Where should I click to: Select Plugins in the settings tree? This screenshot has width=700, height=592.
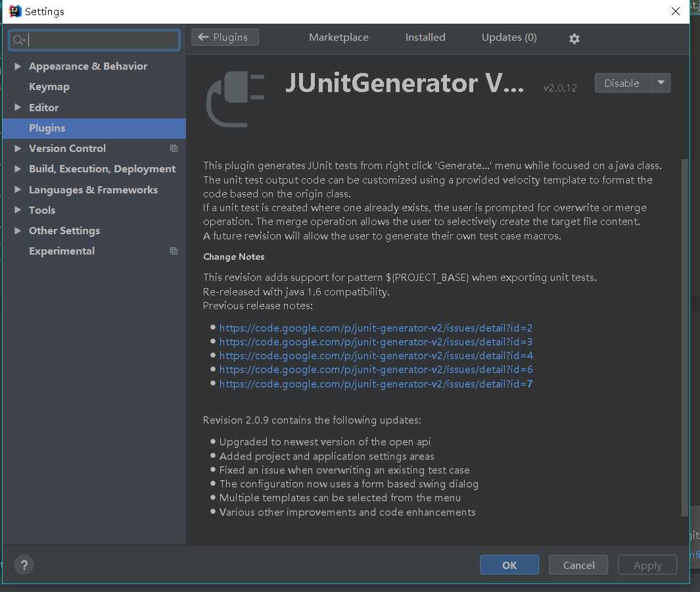tap(94, 128)
